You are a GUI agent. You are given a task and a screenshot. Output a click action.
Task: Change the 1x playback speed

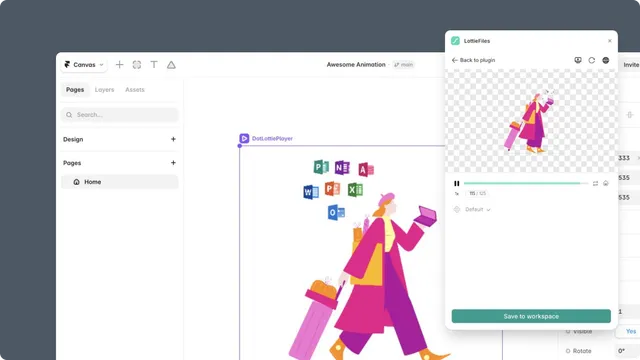tap(457, 193)
